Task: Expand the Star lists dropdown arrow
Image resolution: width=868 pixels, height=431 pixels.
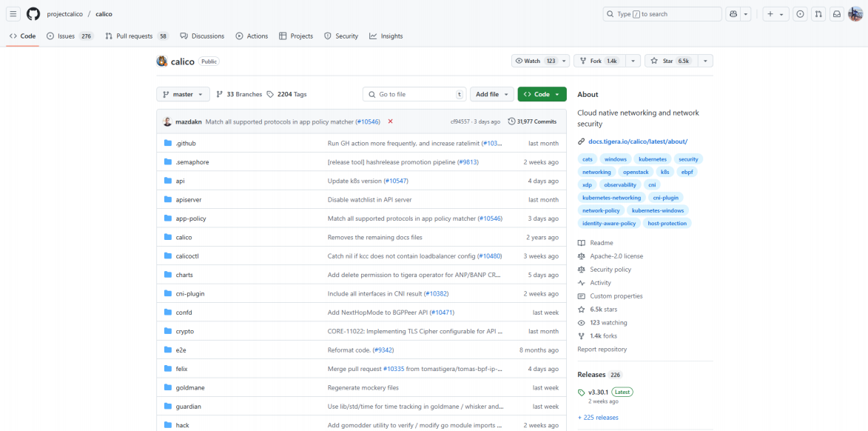Action: coord(705,61)
